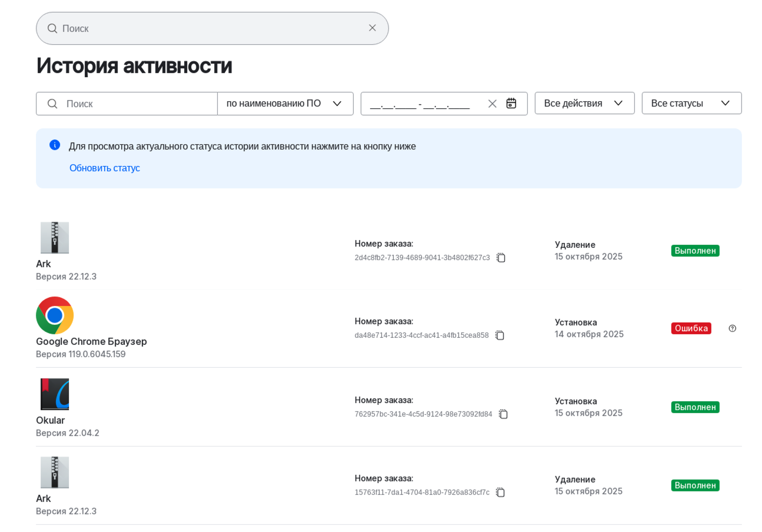
Task: Click the Google Chrome browser icon
Action: [55, 315]
